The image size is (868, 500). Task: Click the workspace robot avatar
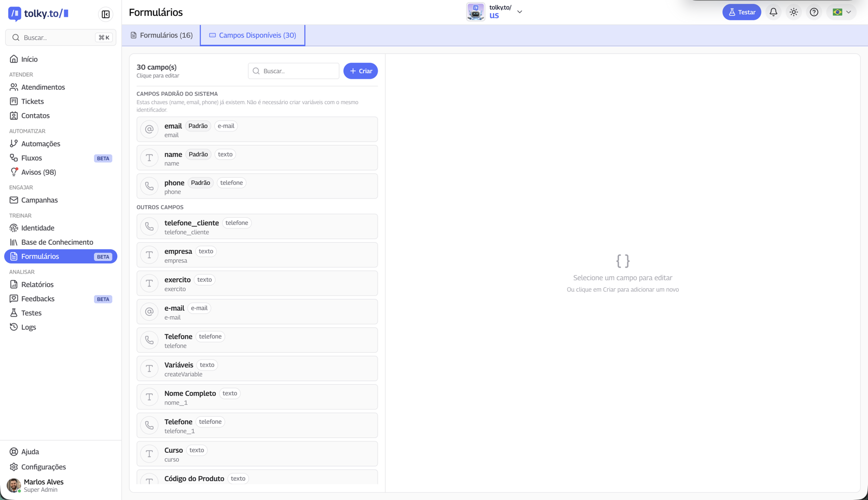pyautogui.click(x=476, y=12)
